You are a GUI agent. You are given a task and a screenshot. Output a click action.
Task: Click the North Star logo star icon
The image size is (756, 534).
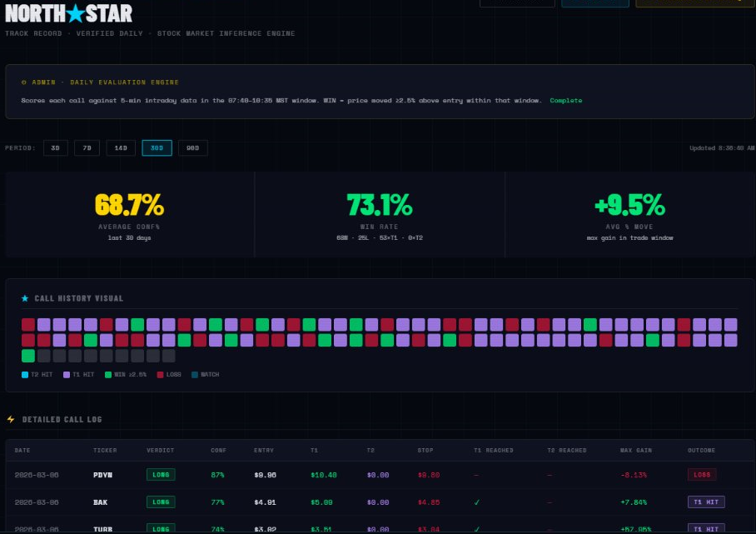point(77,13)
